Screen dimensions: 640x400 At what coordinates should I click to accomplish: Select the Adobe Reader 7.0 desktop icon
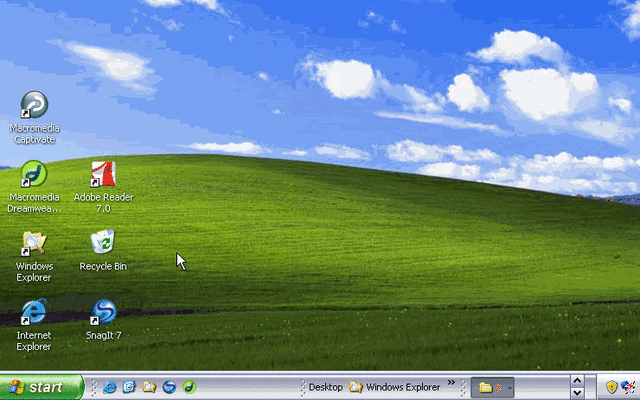pyautogui.click(x=103, y=174)
